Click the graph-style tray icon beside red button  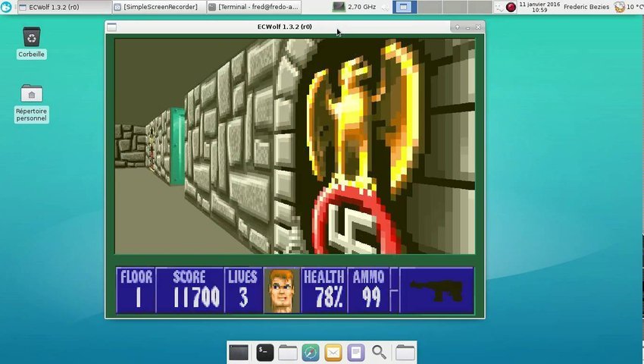pyautogui.click(x=499, y=7)
